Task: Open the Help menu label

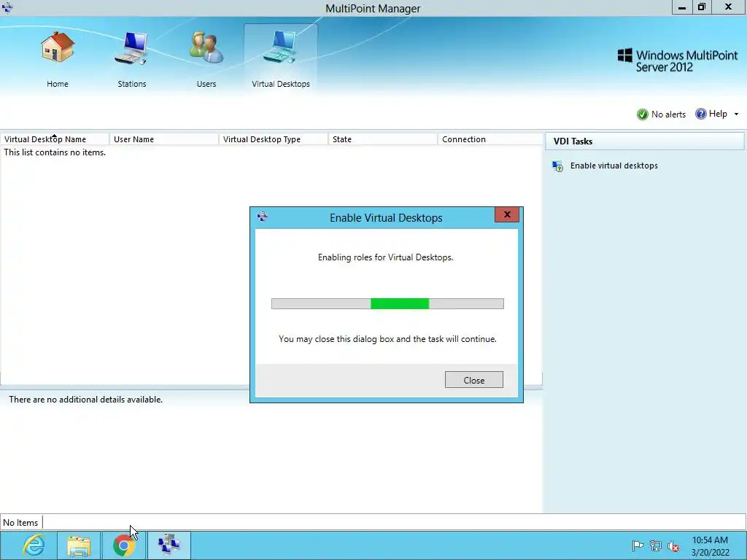Action: click(x=718, y=114)
